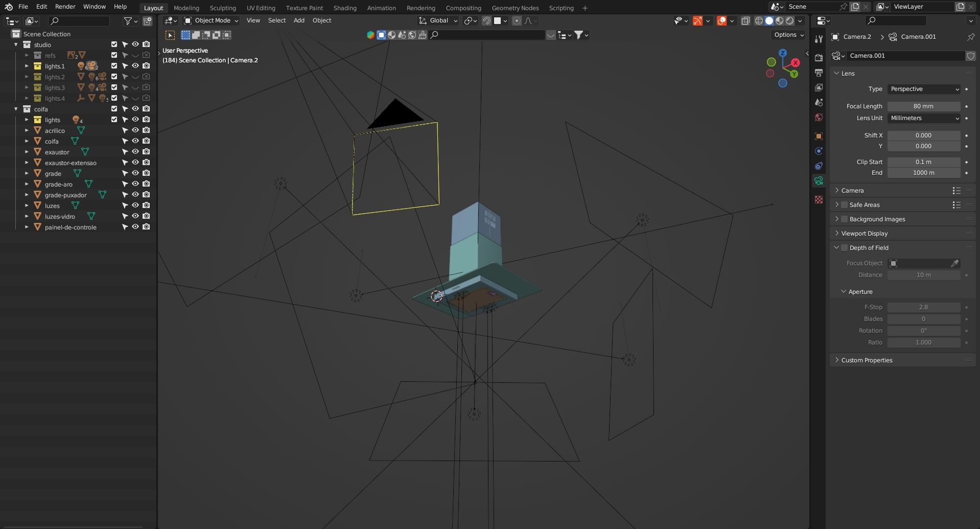The height and width of the screenshot is (529, 980).
Task: Click the Focal Length value field
Action: [923, 106]
